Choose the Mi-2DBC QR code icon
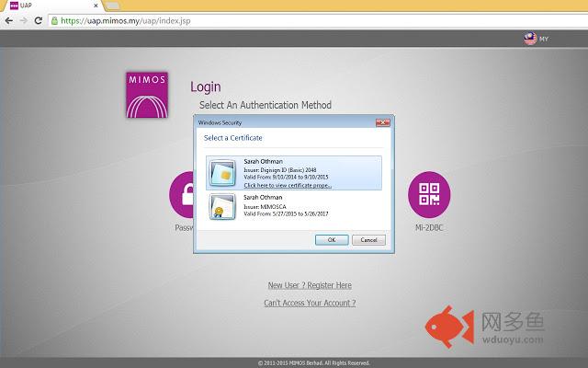This screenshot has height=368, width=588. click(x=429, y=194)
